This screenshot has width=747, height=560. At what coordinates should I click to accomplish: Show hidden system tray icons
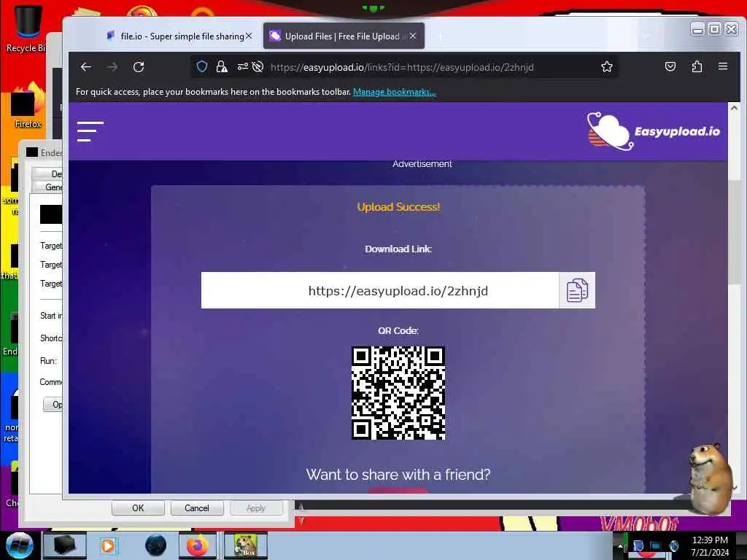tap(620, 546)
